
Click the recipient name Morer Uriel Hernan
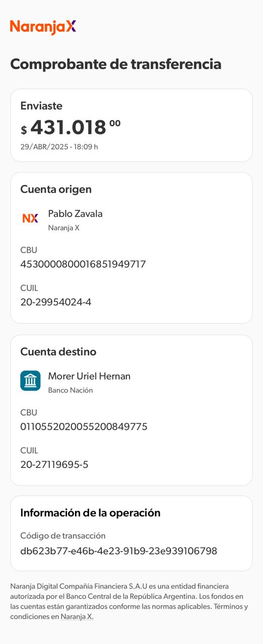pyautogui.click(x=89, y=376)
